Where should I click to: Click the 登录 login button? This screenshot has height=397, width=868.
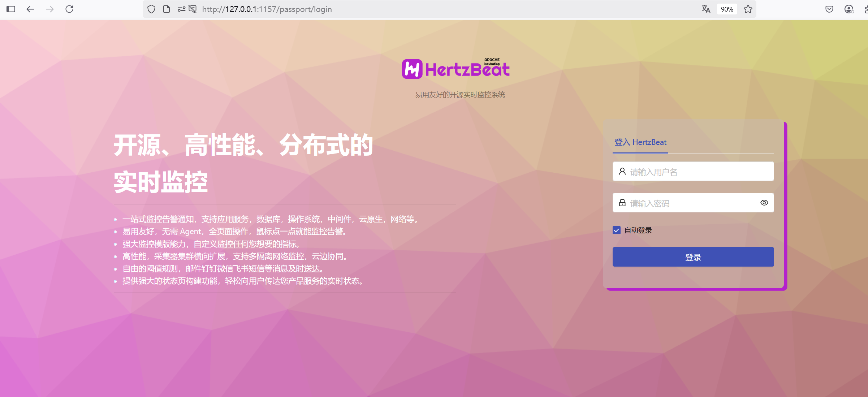point(693,257)
